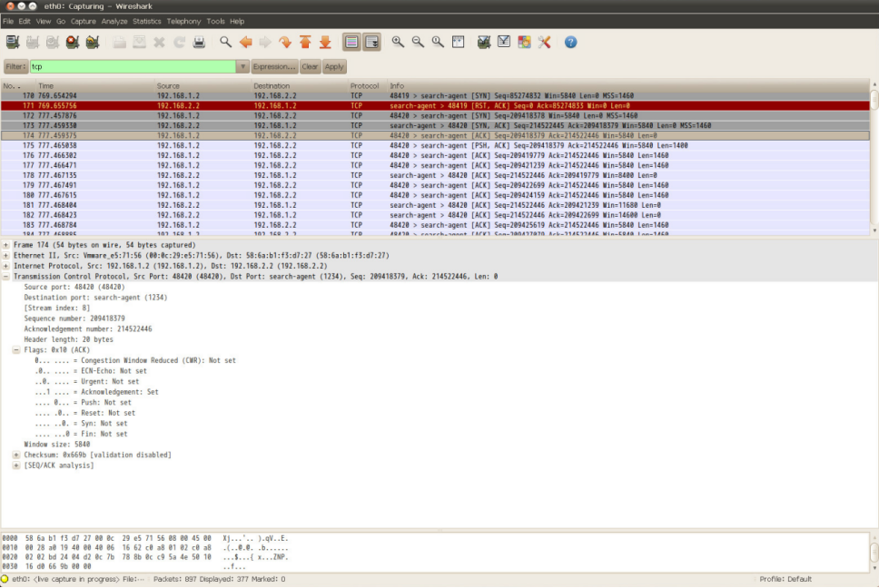Open preferences via the tools icon
This screenshot has width=879, height=588.
(x=545, y=42)
